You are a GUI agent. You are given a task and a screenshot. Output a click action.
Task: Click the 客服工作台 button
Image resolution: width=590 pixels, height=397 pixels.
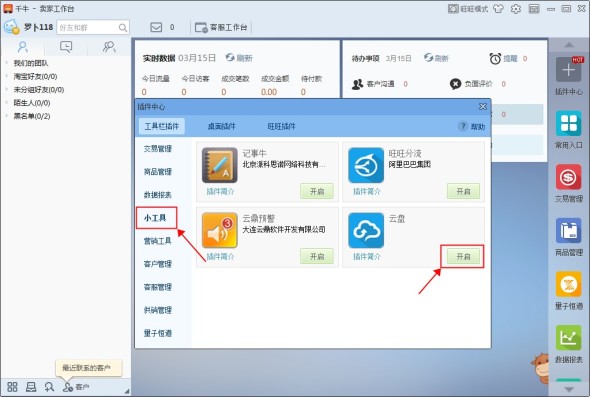(x=221, y=27)
